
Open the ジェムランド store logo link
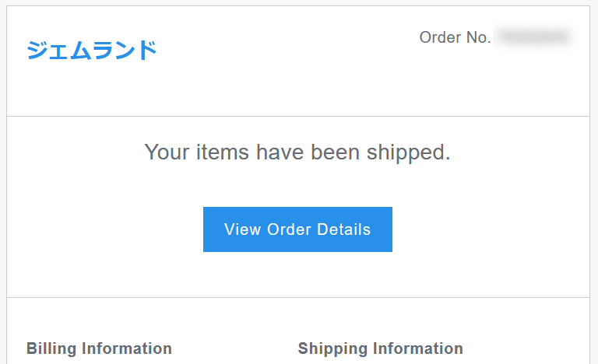tap(92, 51)
